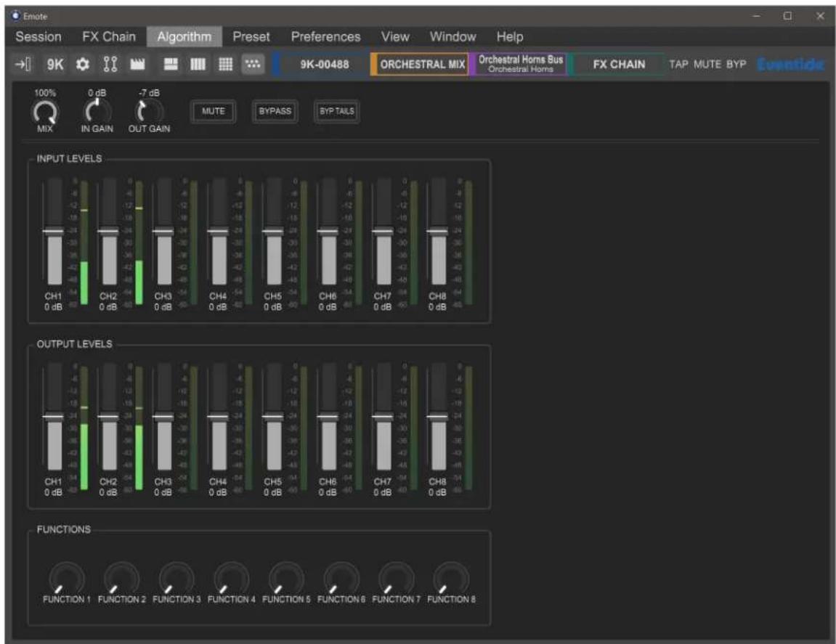The width and height of the screenshot is (836, 644).
Task: Click the output levels CH6 fader handle
Action: click(x=328, y=417)
